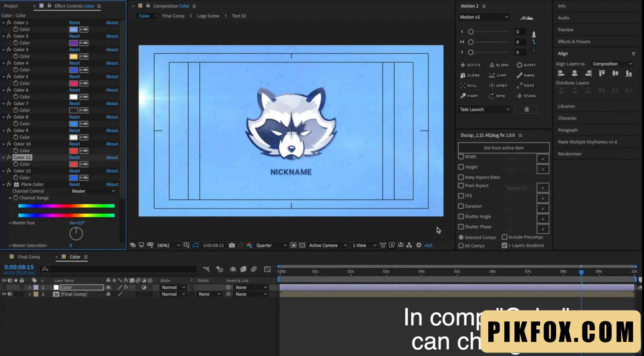Click the Orbit tool in Motion 2
Screen dimensions: 644x356
pyautogui.click(x=498, y=86)
